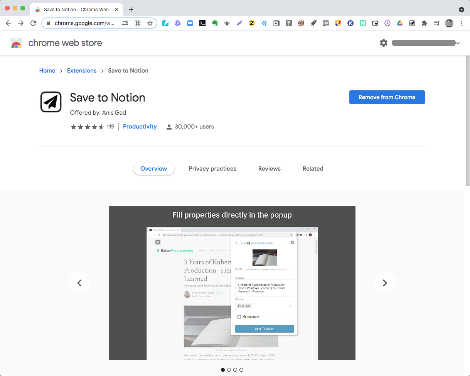Viewport: 470px width, 376px height.
Task: Select the second carousel dot
Action: pos(229,370)
